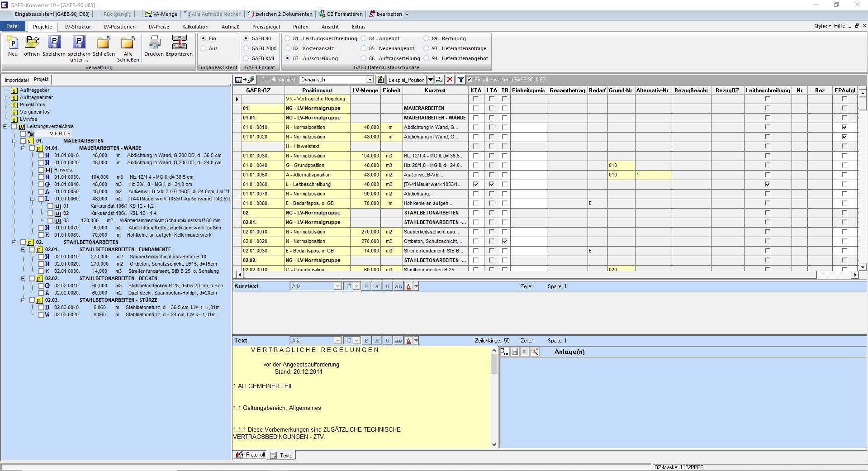Click the red X delete icon in table toolbar
Screen dimensions: 868x471
point(450,80)
